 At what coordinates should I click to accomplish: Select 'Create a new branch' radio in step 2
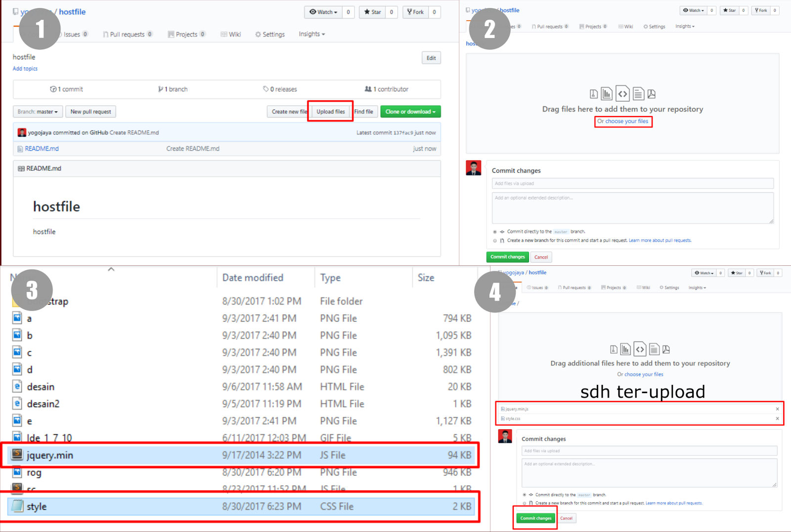point(495,241)
